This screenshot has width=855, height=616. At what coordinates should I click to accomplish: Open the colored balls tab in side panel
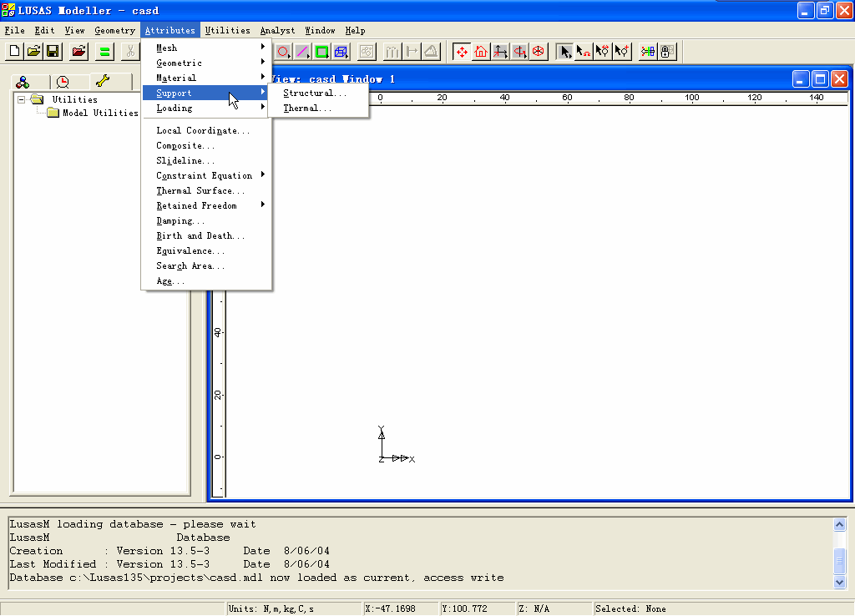click(23, 83)
